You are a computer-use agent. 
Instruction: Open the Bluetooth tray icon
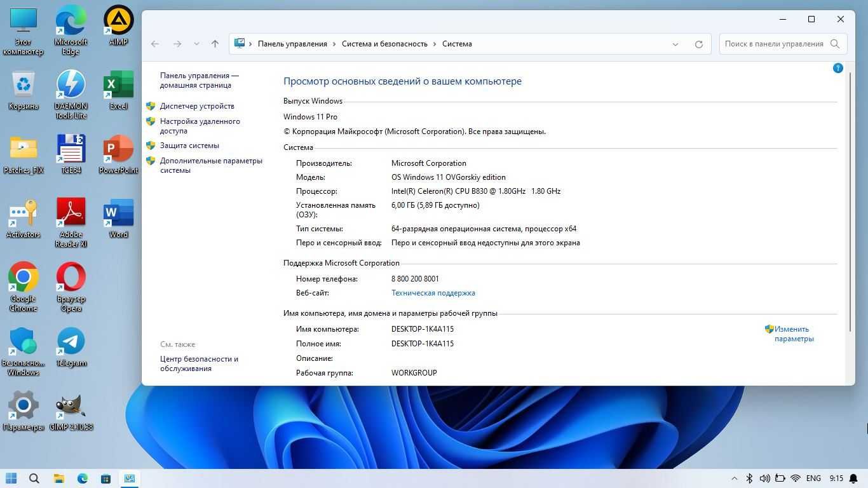point(749,478)
